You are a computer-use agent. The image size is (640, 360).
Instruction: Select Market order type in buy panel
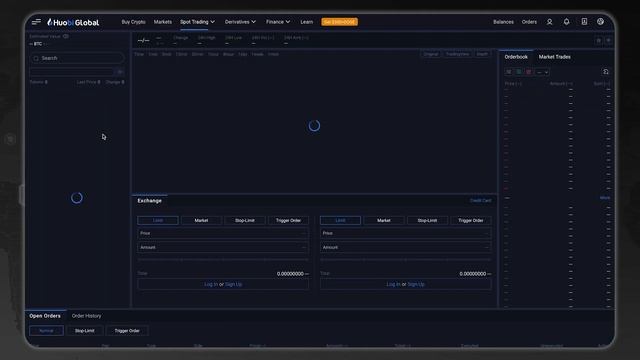201,220
